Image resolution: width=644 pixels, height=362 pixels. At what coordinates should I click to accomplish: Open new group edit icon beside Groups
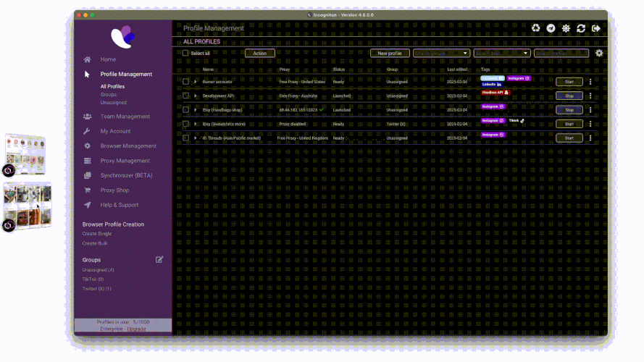[x=159, y=259]
